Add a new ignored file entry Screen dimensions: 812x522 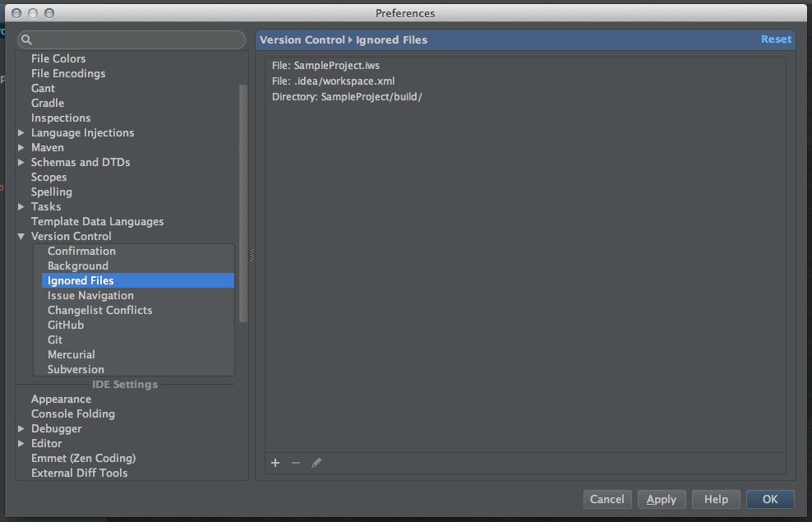[x=275, y=463]
